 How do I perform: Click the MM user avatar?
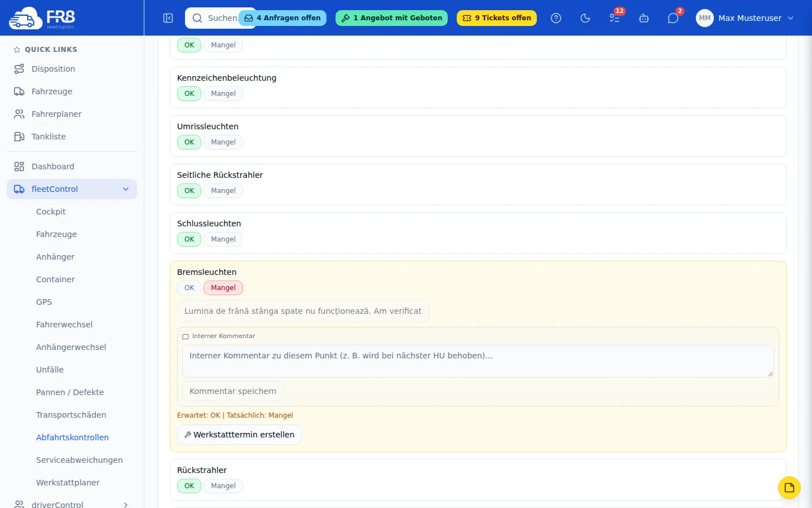(x=705, y=18)
